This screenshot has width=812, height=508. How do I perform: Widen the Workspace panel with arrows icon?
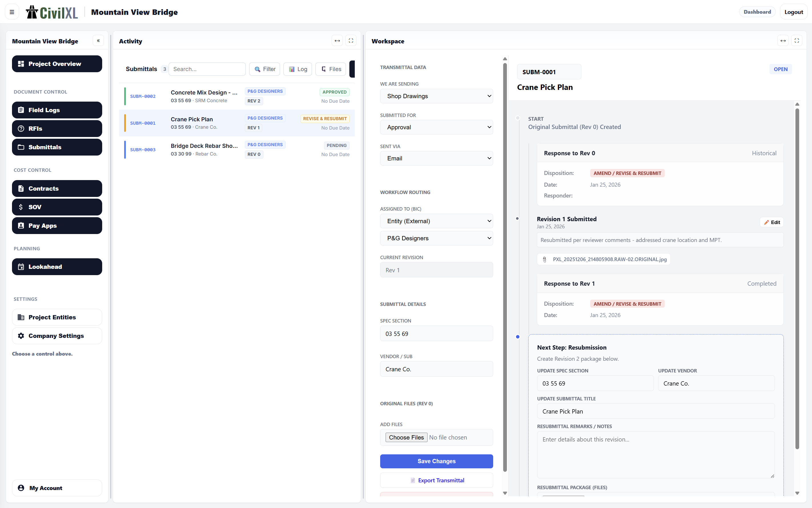point(783,41)
